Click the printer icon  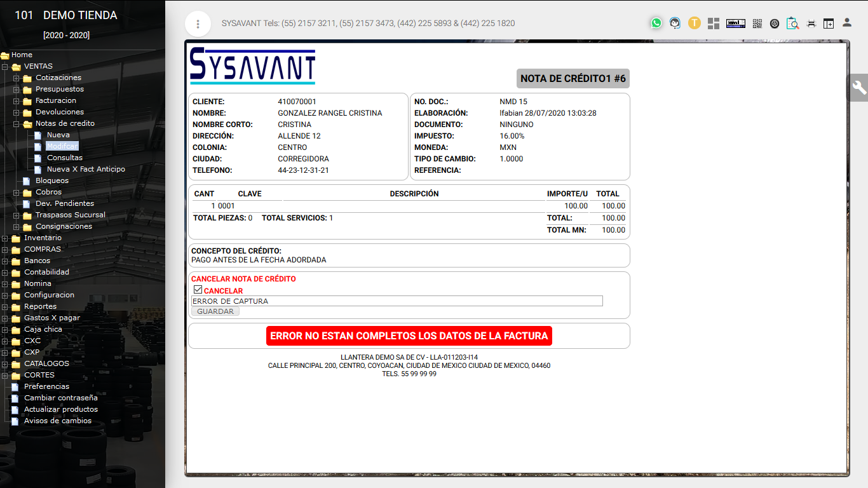(x=811, y=24)
